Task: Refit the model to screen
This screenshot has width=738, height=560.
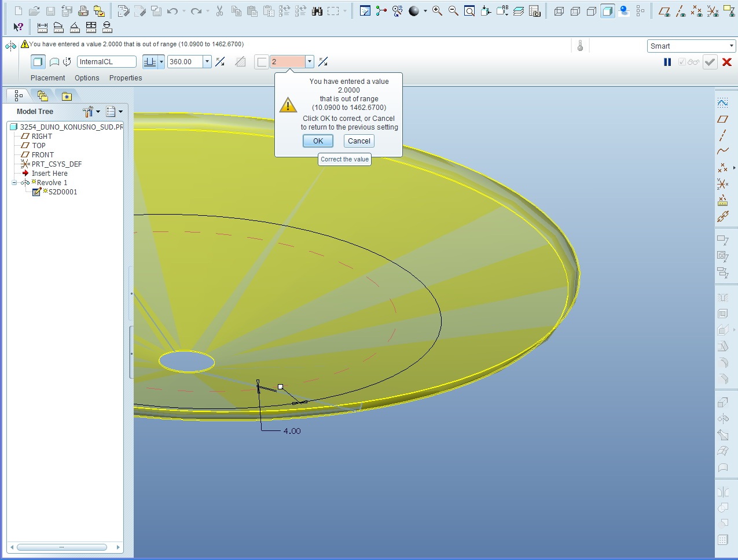Action: (x=469, y=11)
